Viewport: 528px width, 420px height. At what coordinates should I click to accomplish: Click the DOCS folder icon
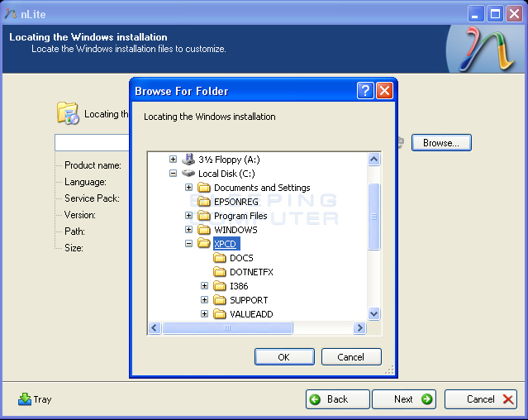(x=220, y=258)
